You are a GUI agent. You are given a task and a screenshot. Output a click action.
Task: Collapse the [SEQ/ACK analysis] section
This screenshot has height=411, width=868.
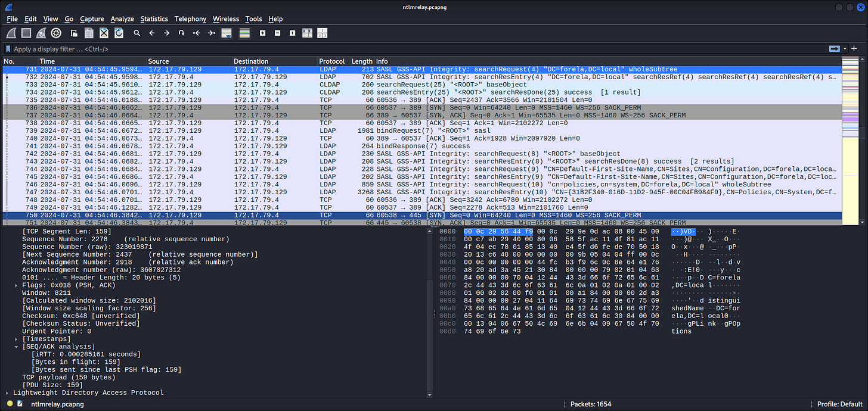click(x=17, y=347)
